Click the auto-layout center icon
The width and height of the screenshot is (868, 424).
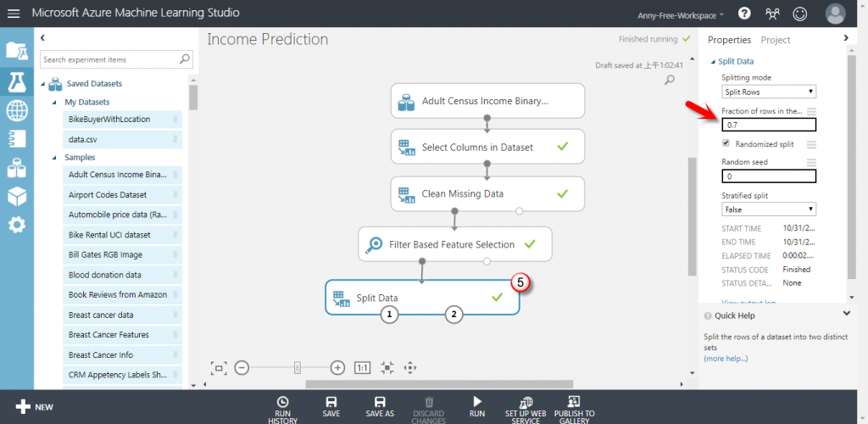[387, 367]
